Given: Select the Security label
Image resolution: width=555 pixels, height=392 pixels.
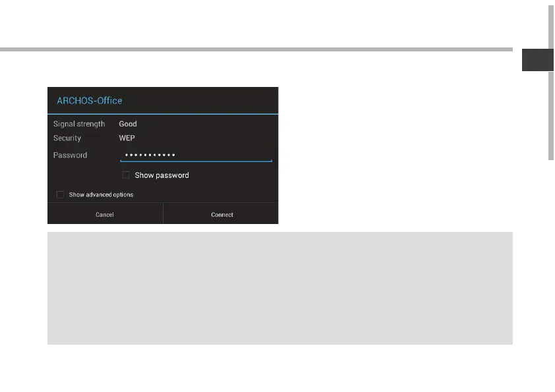Looking at the screenshot, I should pyautogui.click(x=67, y=138).
